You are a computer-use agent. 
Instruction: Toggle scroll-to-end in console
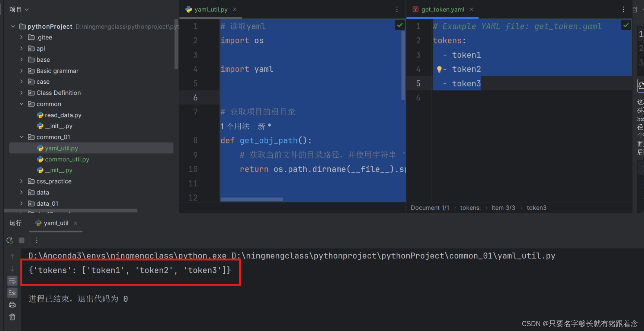(x=12, y=293)
